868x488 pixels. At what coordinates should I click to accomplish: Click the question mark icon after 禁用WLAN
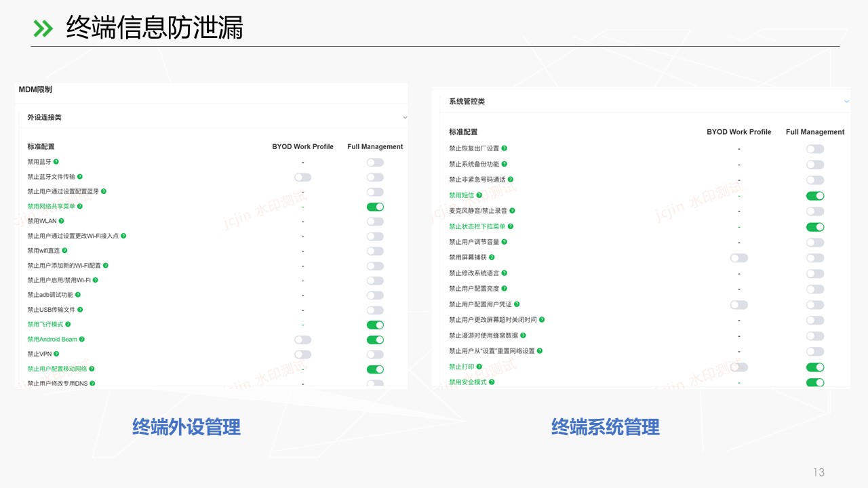pos(62,221)
